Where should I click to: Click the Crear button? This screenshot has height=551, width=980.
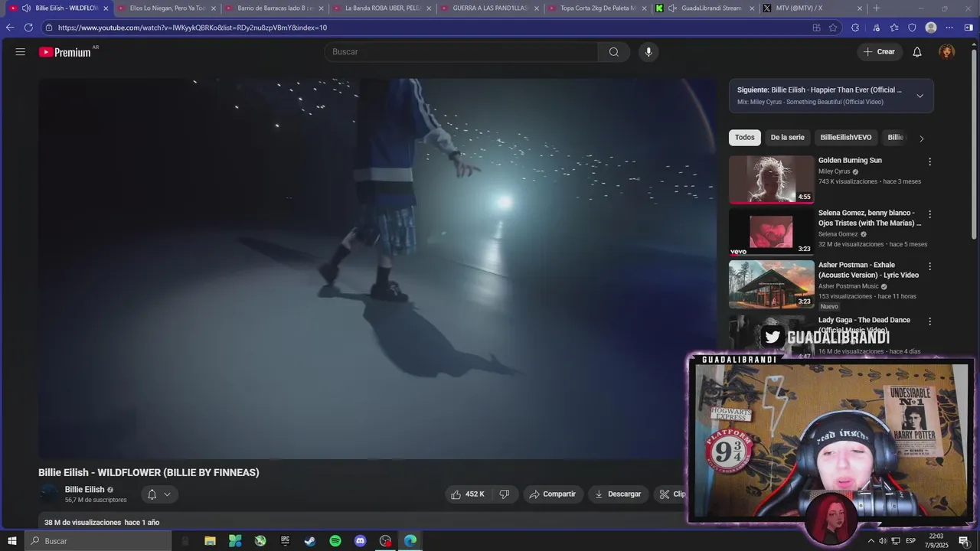pyautogui.click(x=879, y=52)
